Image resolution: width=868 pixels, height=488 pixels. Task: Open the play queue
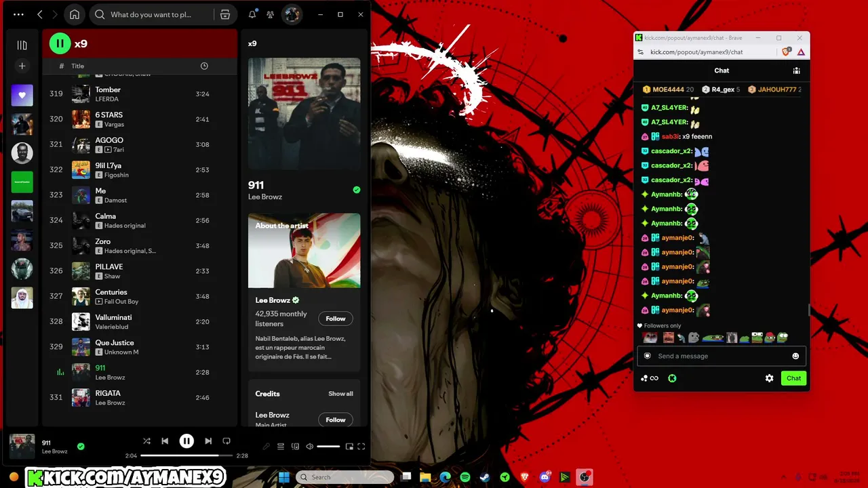click(x=281, y=447)
